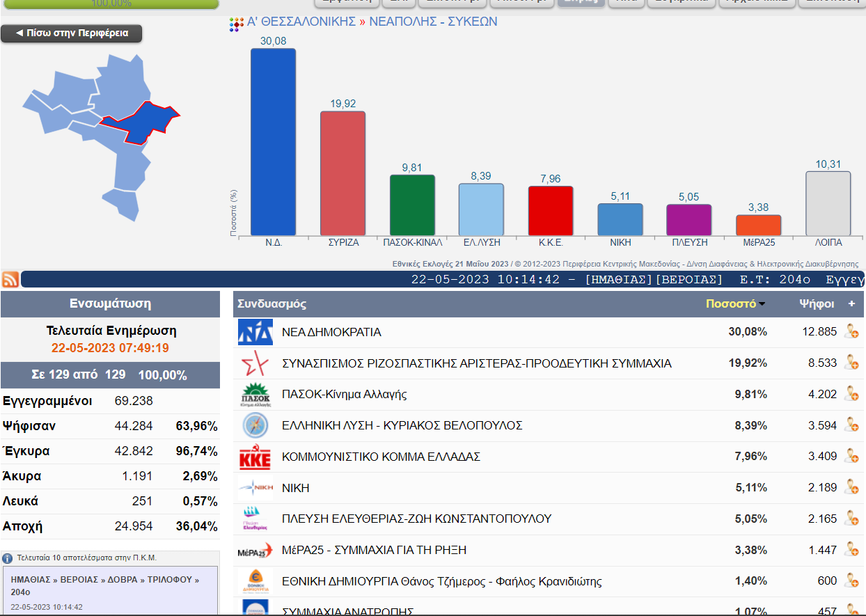Click the RSS feed icon
The width and height of the screenshot is (866, 616).
(x=10, y=279)
